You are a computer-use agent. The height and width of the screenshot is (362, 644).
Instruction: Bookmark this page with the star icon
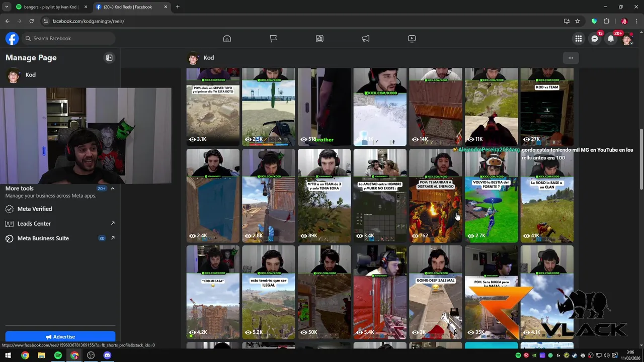(x=578, y=21)
